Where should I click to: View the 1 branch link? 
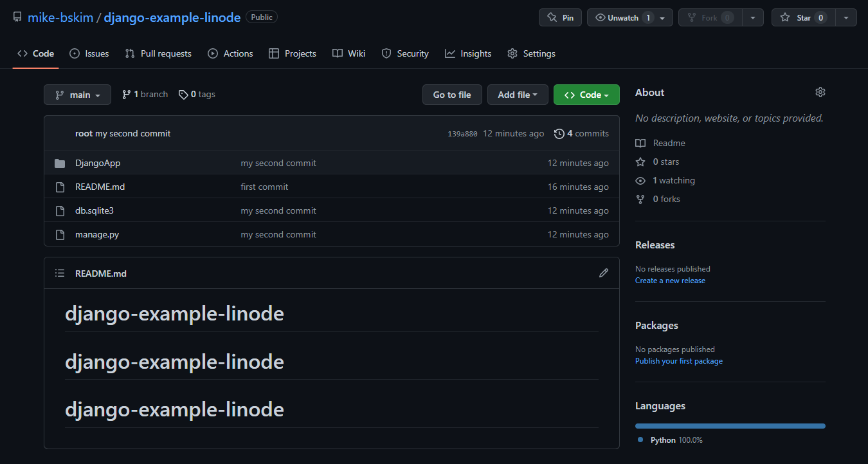[x=145, y=94]
